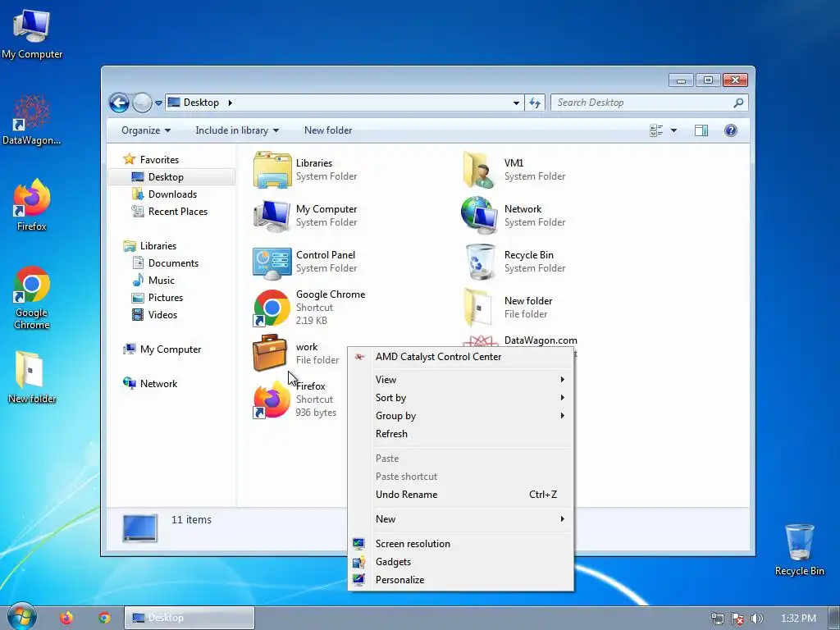This screenshot has height=630, width=840.
Task: Click the Forward navigation arrow
Action: 142,103
